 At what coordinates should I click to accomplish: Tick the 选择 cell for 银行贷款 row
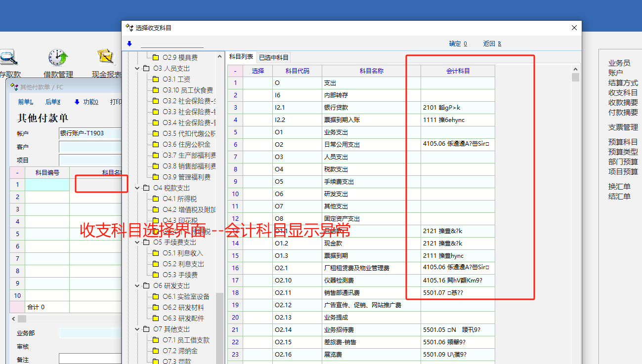pyautogui.click(x=257, y=108)
